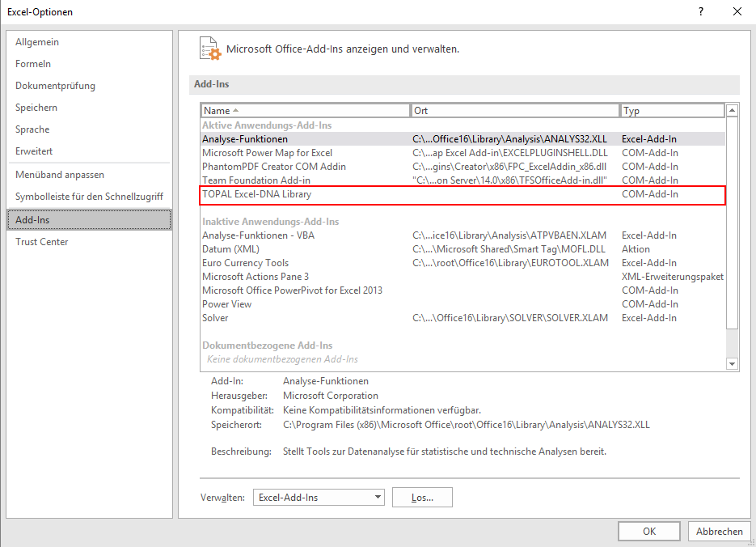Sort list by Name column header
Screen dimensions: 756x547
click(306, 111)
